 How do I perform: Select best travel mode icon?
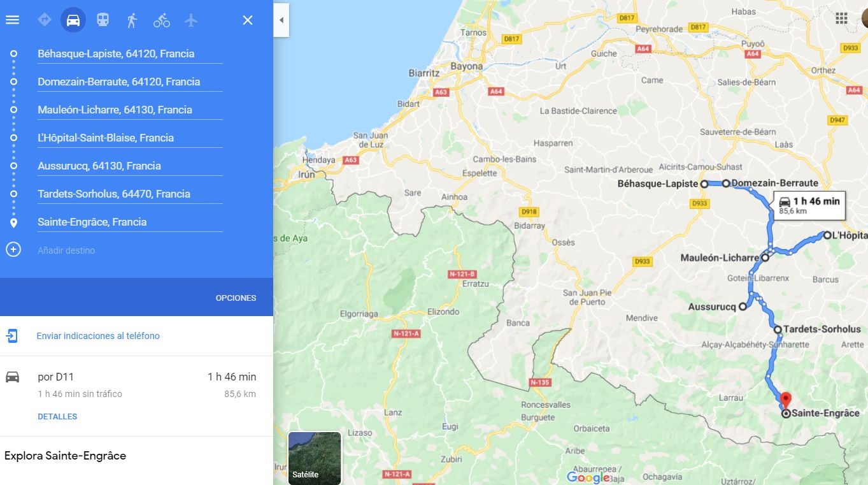44,20
